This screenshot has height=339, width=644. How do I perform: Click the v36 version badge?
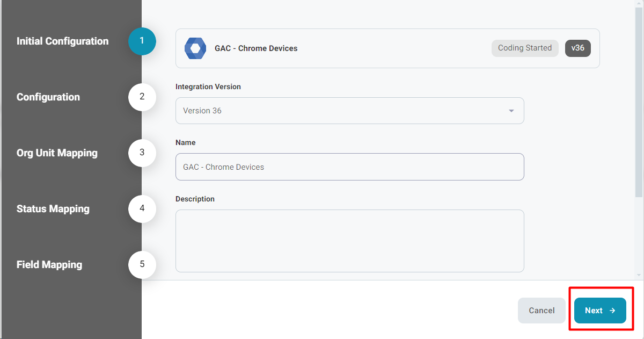pos(578,48)
